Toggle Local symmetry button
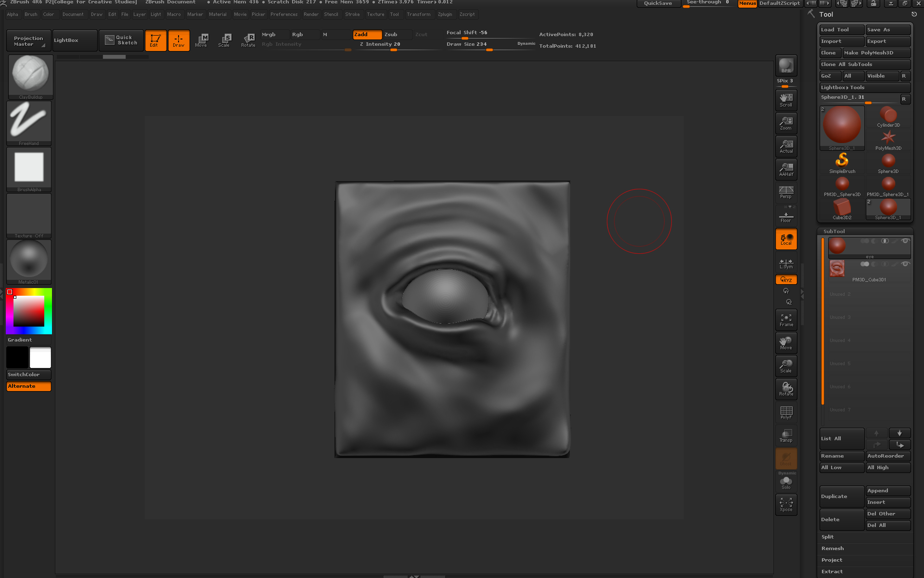The height and width of the screenshot is (578, 924). (786, 239)
